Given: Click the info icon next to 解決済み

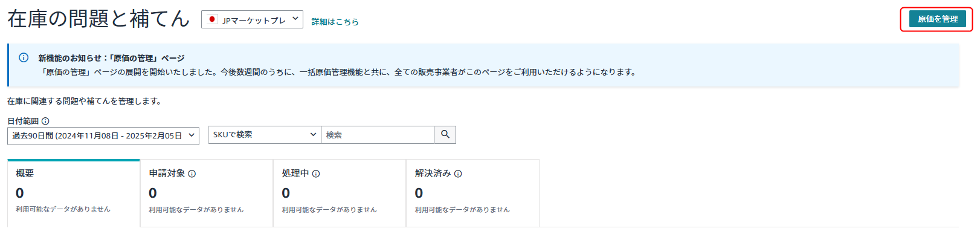Looking at the screenshot, I should coord(458,174).
